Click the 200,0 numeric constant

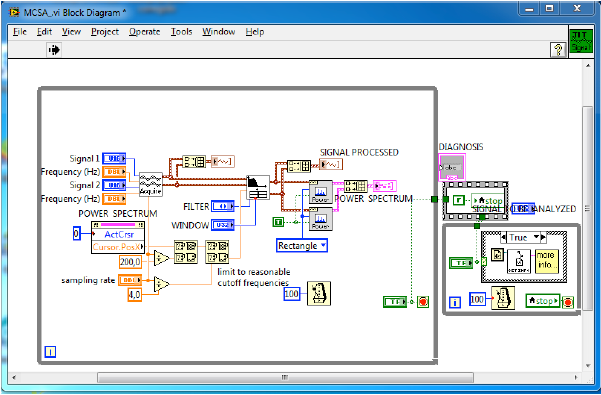[x=130, y=262]
